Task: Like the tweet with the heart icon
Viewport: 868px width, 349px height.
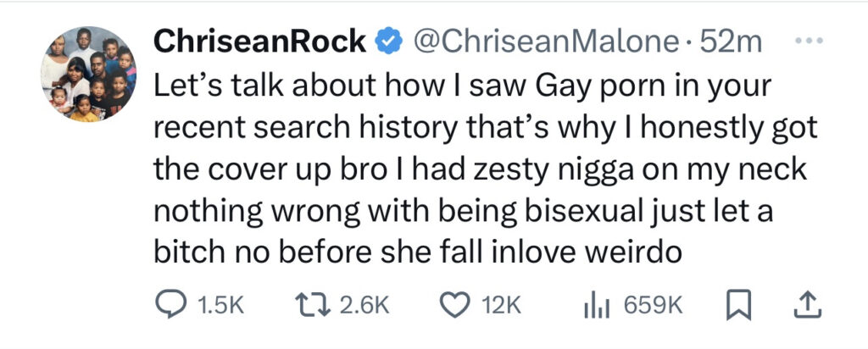Action: pos(454,306)
